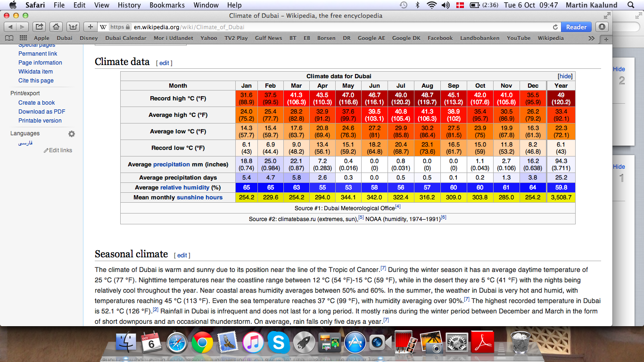Launch Google Chrome from the Dock
The width and height of the screenshot is (644, 362).
[x=202, y=343]
